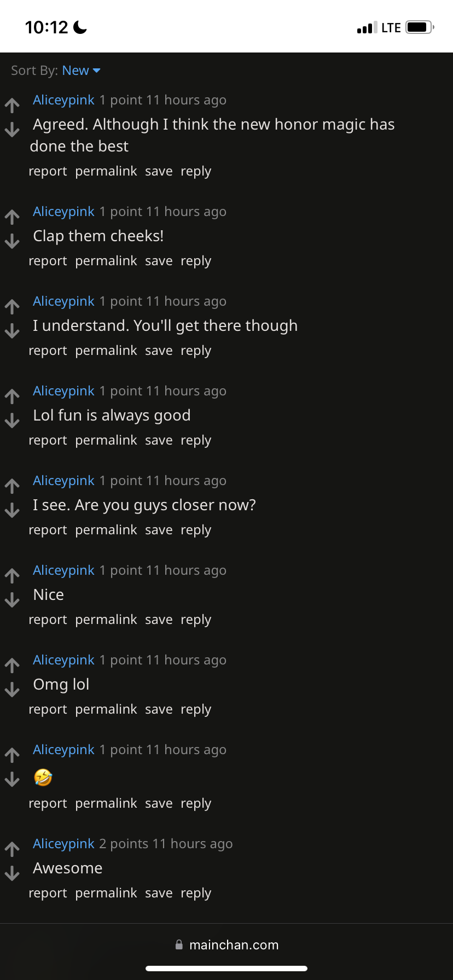
Task: Reply to the "Clap them cheeks!" comment
Action: [196, 261]
